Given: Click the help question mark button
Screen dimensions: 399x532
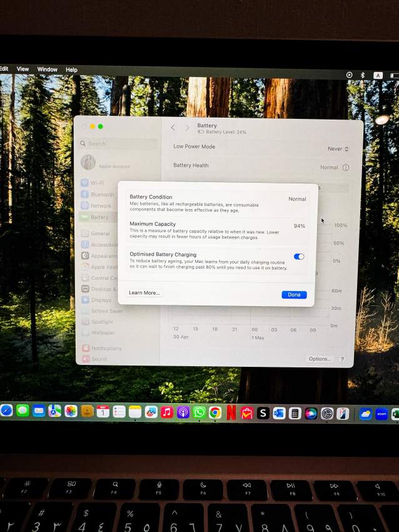Looking at the screenshot, I should coord(342,359).
